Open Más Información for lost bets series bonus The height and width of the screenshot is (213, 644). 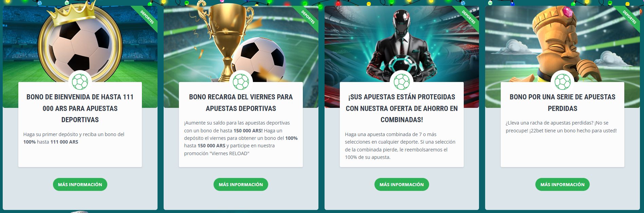[x=563, y=184]
